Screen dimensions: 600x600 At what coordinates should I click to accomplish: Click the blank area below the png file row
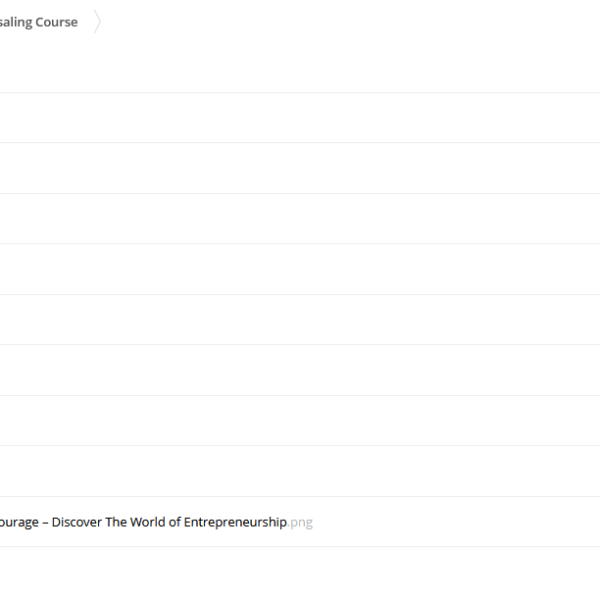pos(300,574)
